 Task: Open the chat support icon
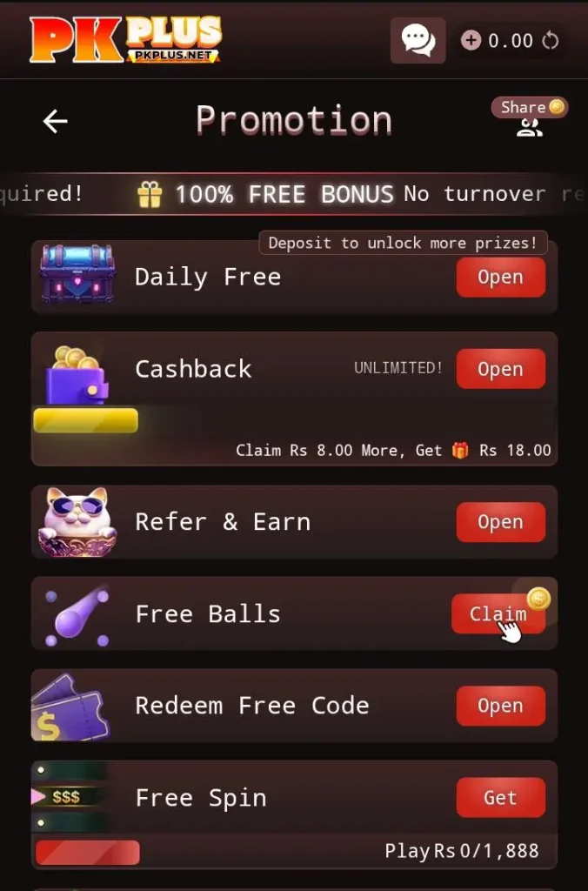(418, 40)
